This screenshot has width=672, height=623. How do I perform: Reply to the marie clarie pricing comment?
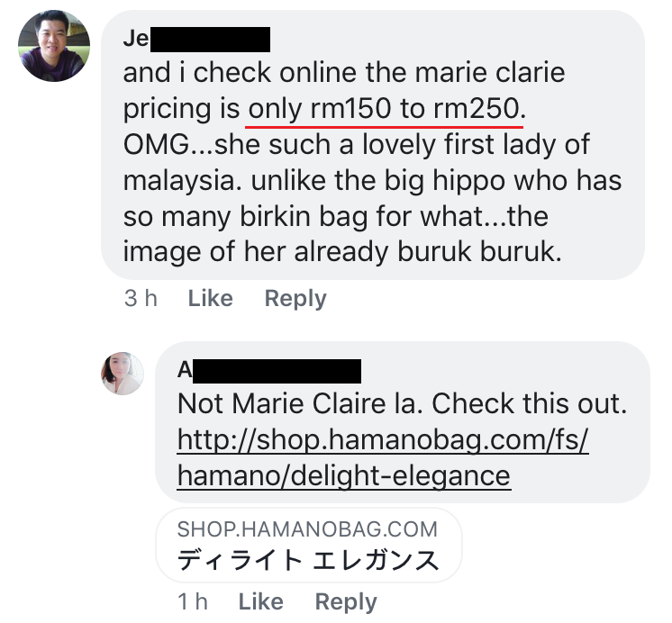(295, 298)
